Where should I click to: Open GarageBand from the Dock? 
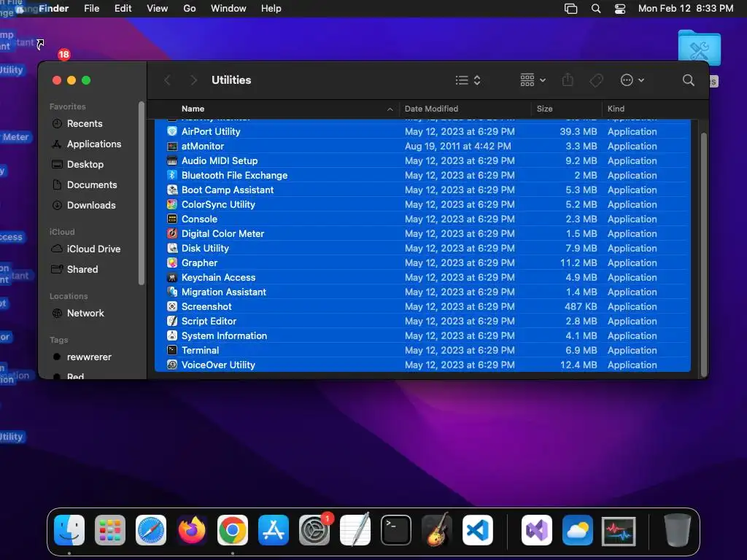(x=437, y=529)
